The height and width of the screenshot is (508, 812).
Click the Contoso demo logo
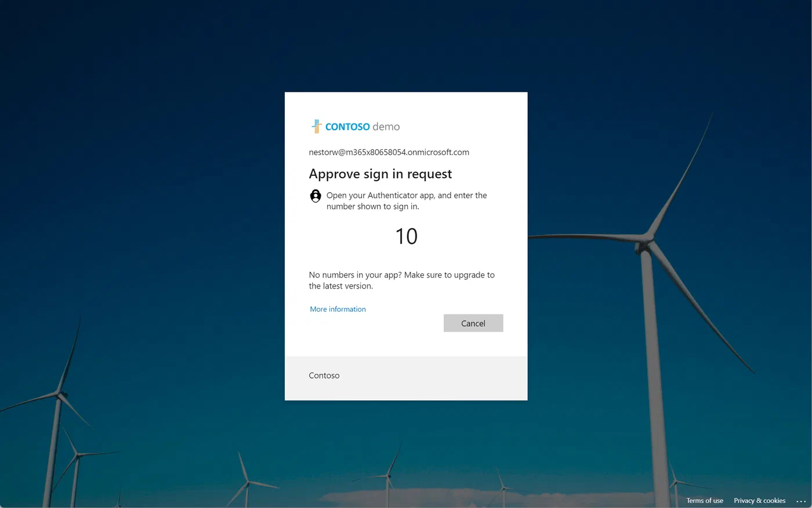pos(356,126)
